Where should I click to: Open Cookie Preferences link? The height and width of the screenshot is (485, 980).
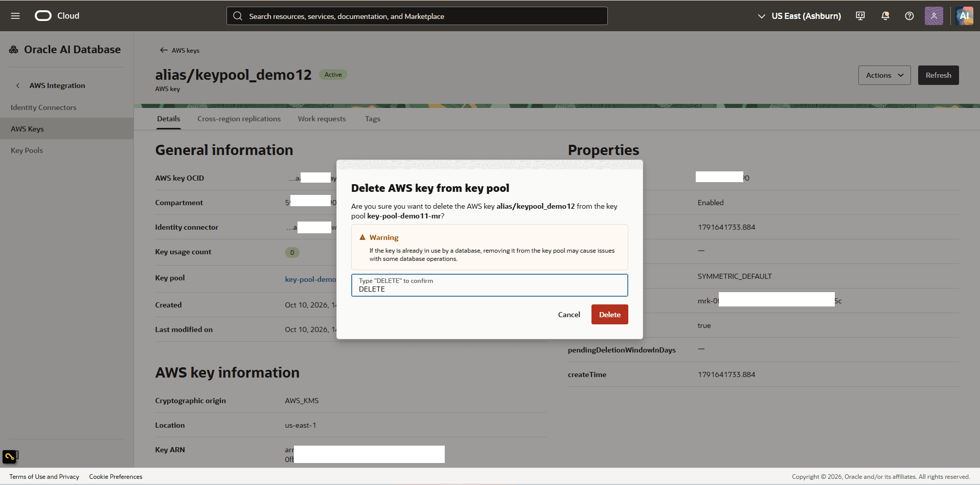click(116, 477)
